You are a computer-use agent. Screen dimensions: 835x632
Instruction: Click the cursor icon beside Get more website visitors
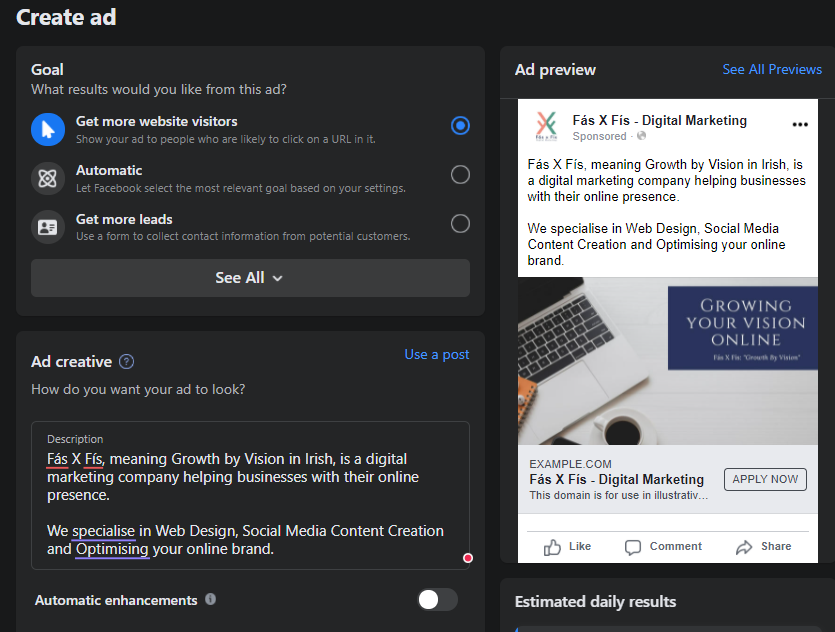click(x=48, y=129)
